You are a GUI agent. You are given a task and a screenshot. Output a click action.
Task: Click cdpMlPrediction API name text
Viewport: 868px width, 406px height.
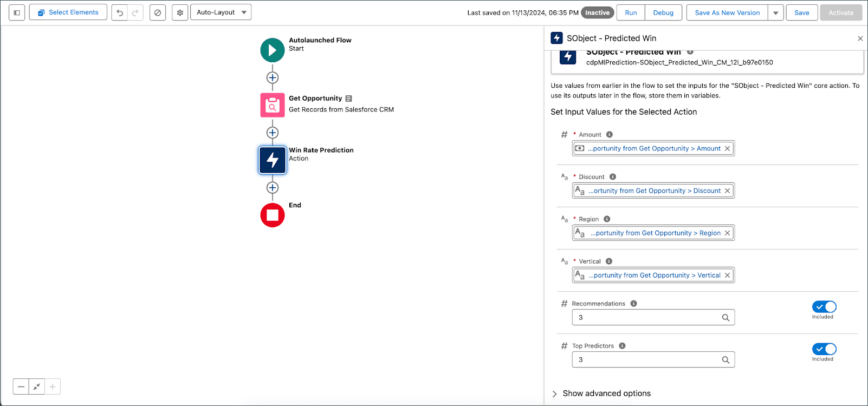pyautogui.click(x=679, y=63)
